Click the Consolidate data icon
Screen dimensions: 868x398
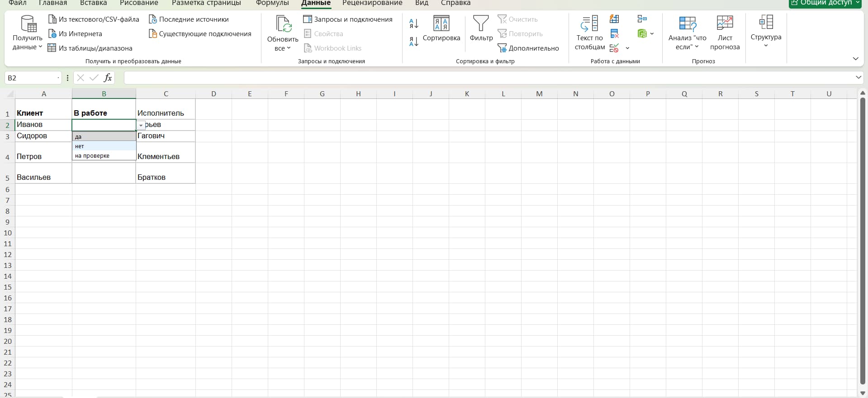point(642,19)
